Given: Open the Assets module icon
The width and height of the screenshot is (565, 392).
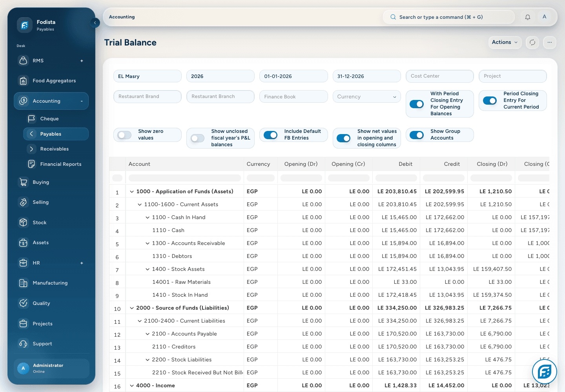Looking at the screenshot, I should point(24,243).
